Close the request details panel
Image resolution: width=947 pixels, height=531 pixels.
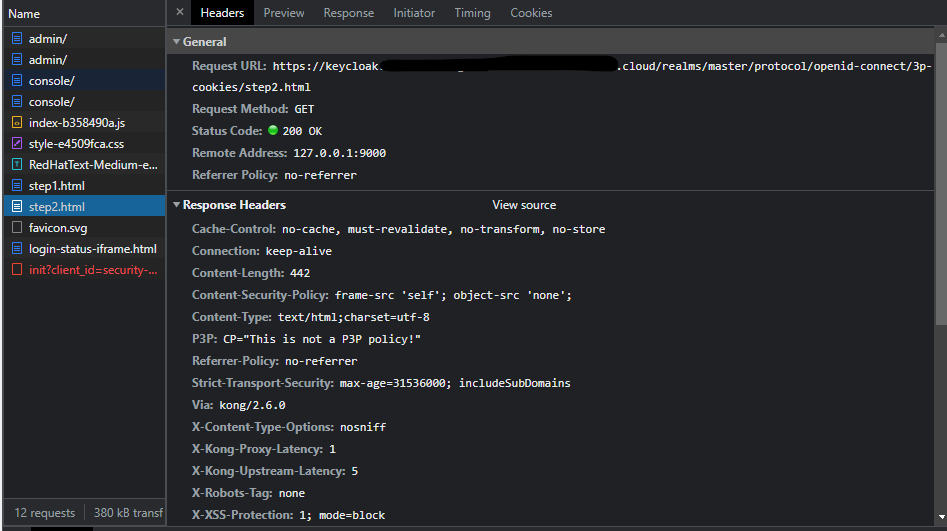(180, 12)
